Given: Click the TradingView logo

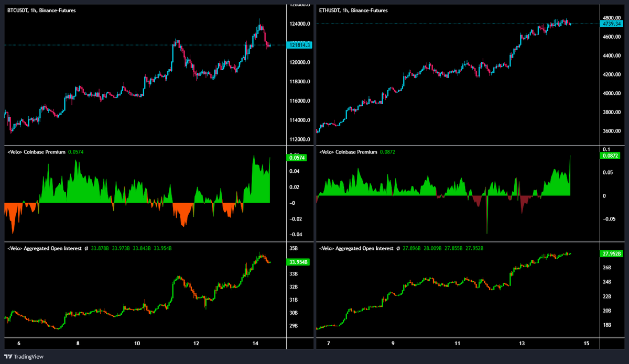Looking at the screenshot, I should [x=24, y=357].
